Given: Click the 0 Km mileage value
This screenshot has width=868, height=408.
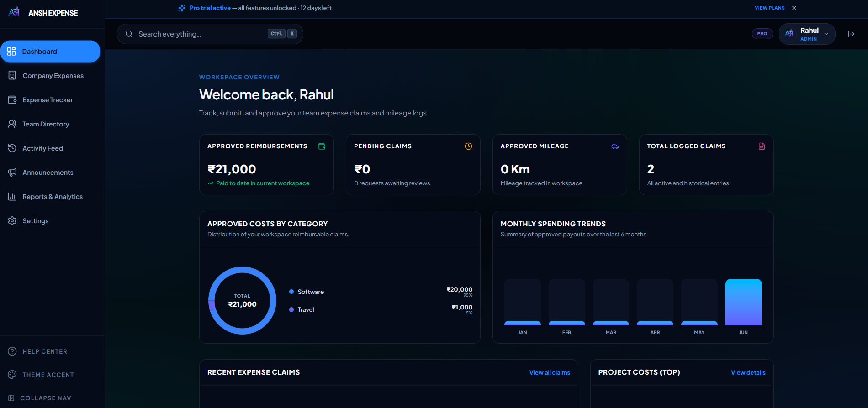Looking at the screenshot, I should [515, 169].
